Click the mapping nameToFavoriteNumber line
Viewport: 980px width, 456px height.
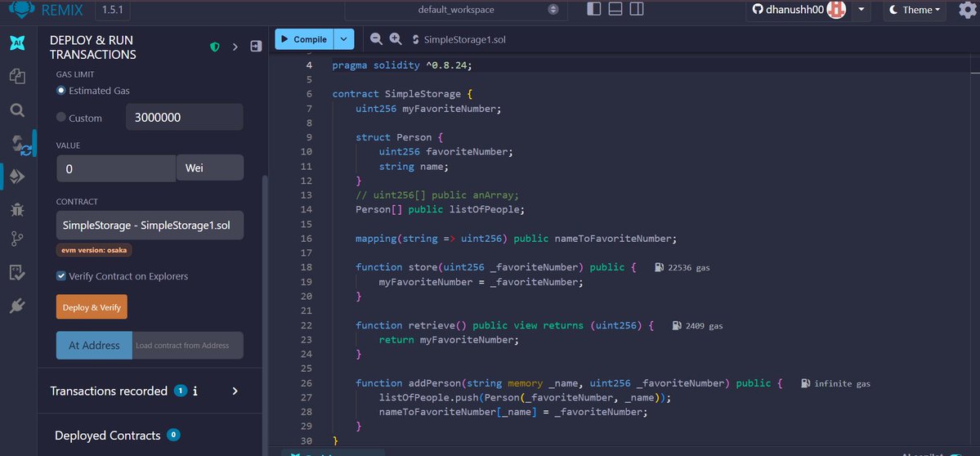pos(517,239)
